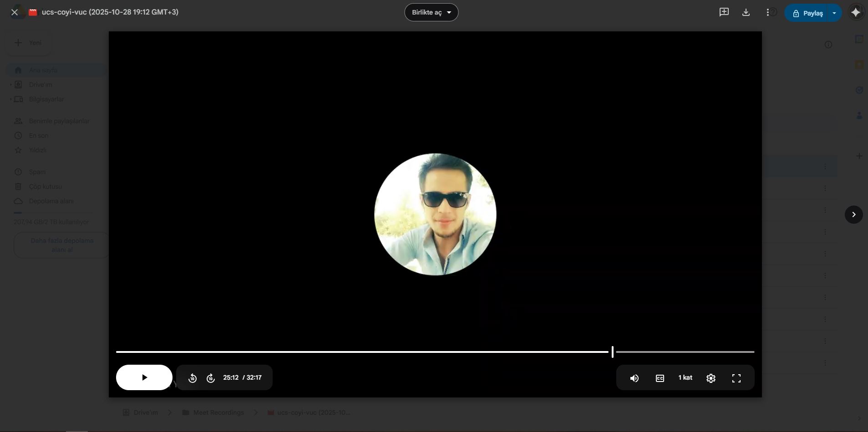Open the Gemini sparkle icon

856,12
